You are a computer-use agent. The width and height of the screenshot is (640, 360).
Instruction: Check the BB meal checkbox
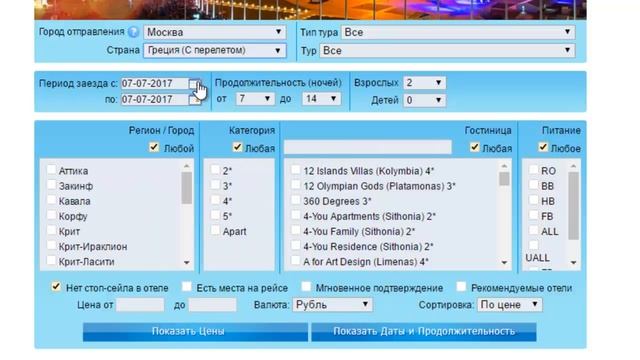(x=533, y=184)
